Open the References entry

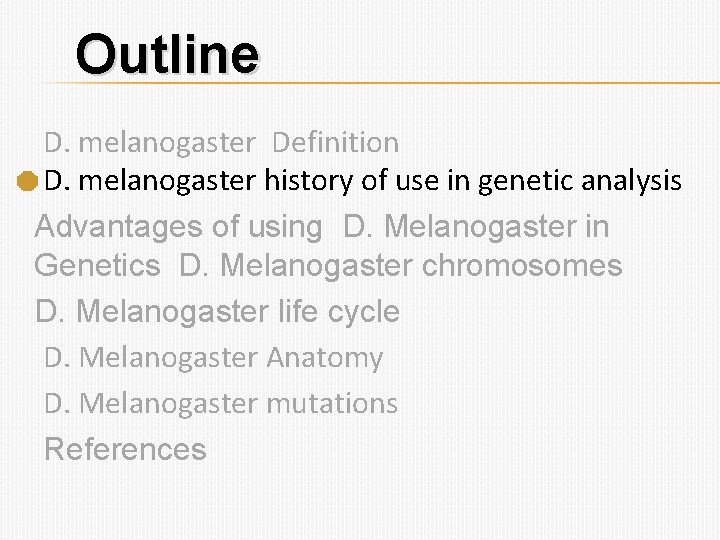point(125,449)
